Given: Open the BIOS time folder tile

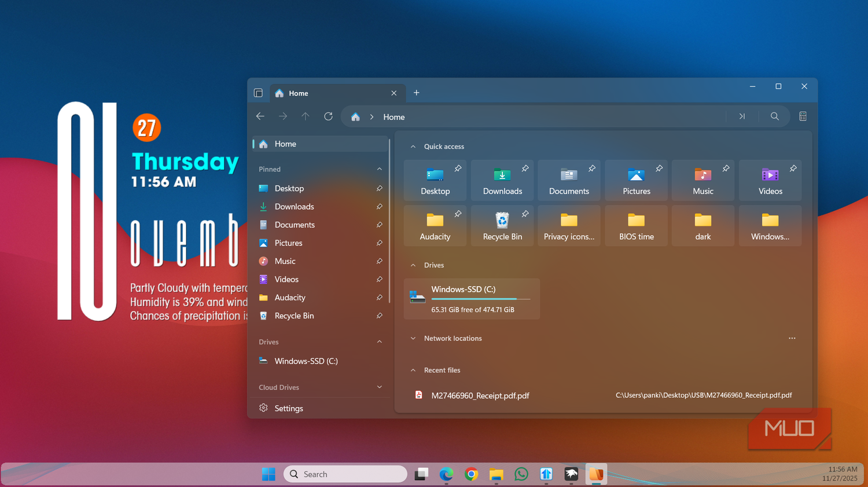Looking at the screenshot, I should [637, 226].
